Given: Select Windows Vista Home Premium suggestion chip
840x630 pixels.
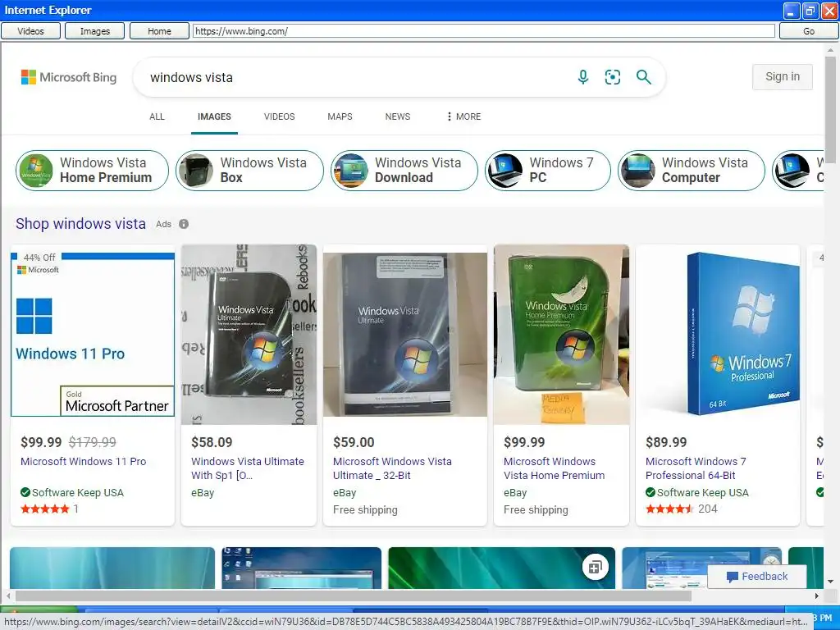Looking at the screenshot, I should point(92,171).
